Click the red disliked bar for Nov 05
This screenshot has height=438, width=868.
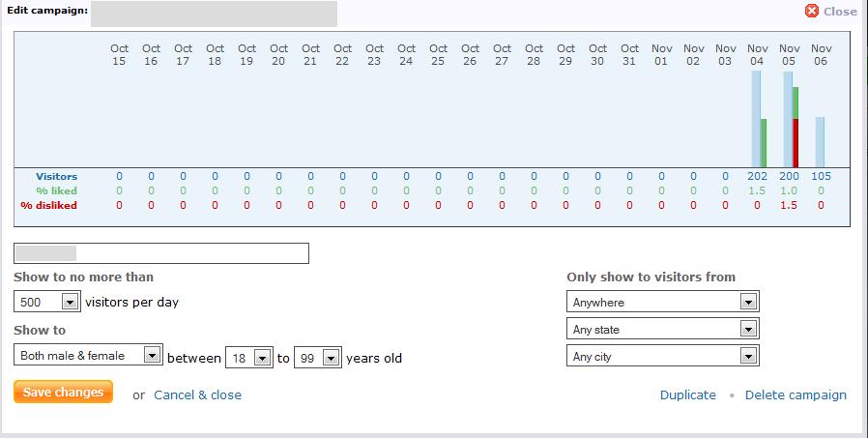[796, 143]
